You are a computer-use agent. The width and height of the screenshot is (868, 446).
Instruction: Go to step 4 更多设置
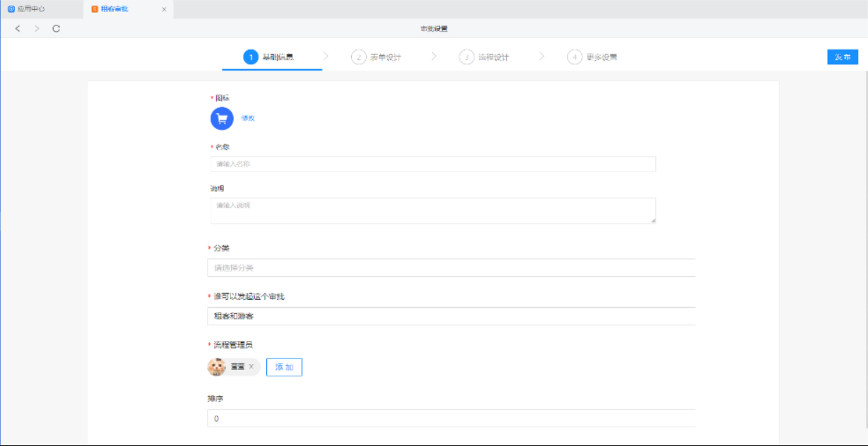(593, 57)
